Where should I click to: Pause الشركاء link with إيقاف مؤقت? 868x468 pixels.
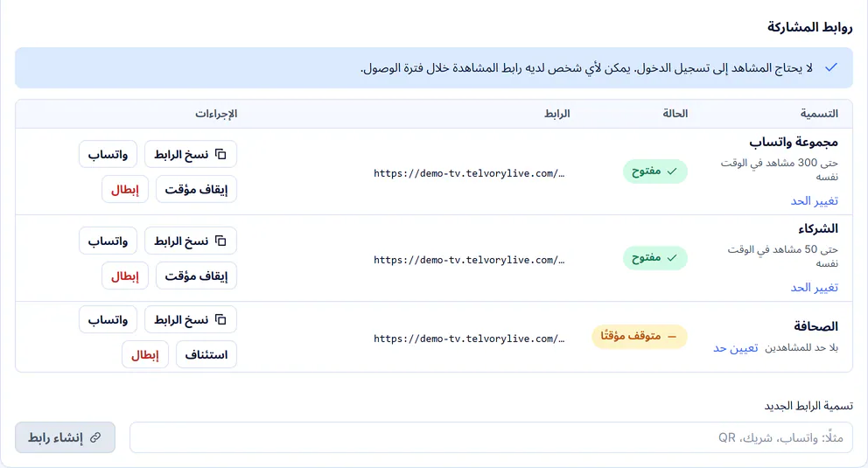pyautogui.click(x=196, y=276)
